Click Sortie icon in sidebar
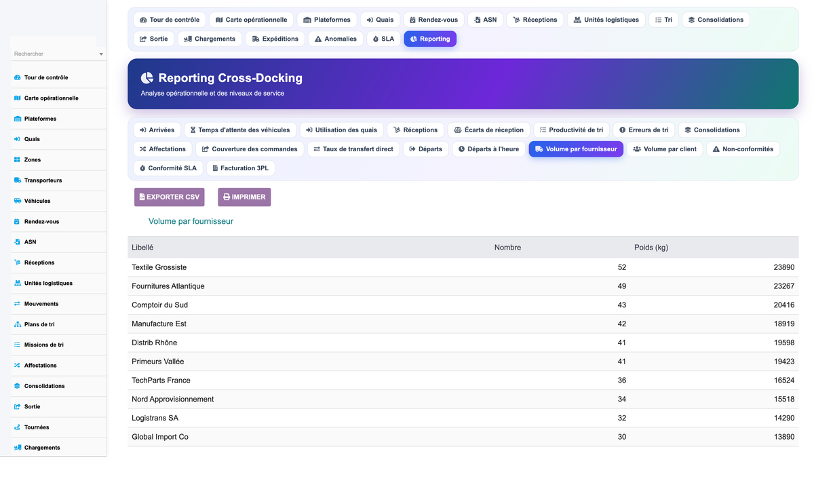This screenshot has height=504, width=814. tap(18, 407)
